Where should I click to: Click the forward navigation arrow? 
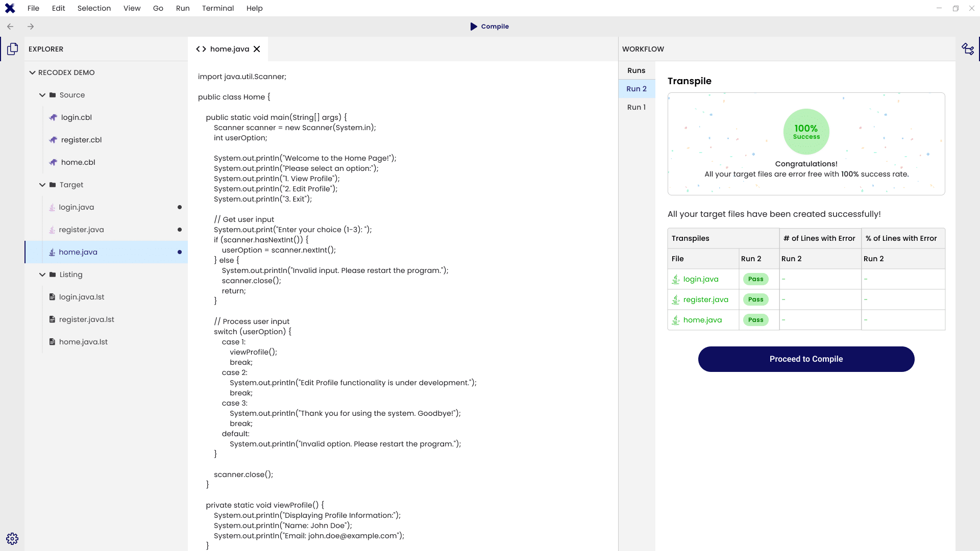point(31,26)
